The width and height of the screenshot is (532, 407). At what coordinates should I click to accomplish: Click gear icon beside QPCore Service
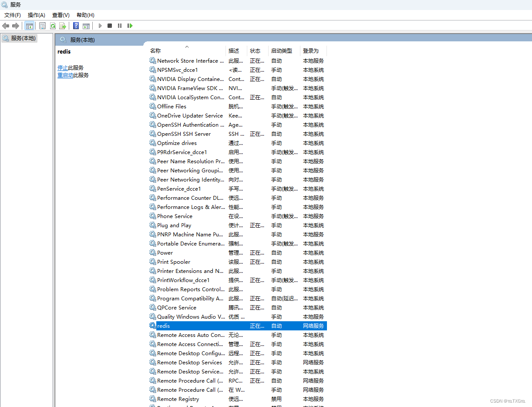152,307
